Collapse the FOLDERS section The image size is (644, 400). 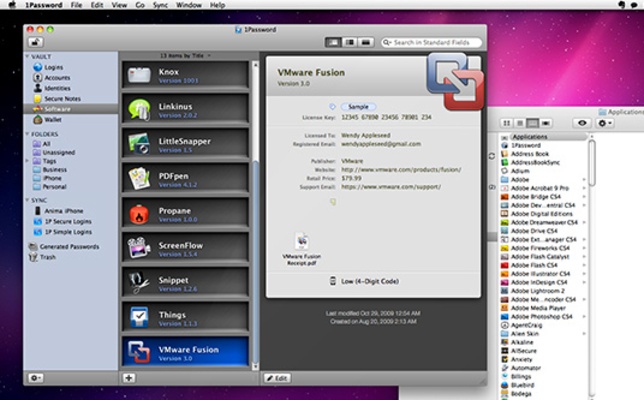click(x=27, y=134)
